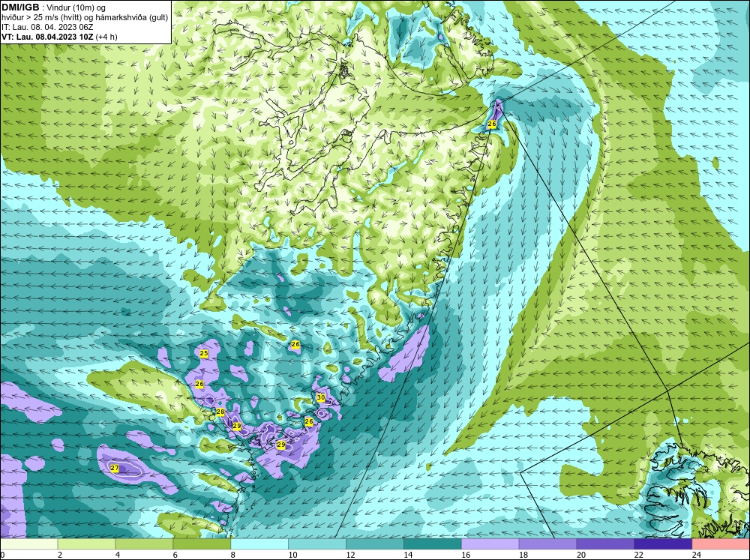
Task: Click the yellow gust label 30
Action: coord(321,397)
